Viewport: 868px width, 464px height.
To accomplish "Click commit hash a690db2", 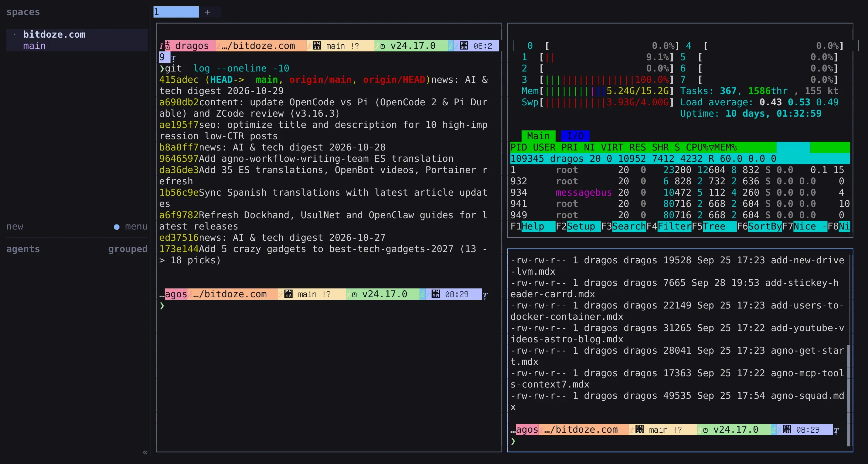I will pyautogui.click(x=179, y=102).
